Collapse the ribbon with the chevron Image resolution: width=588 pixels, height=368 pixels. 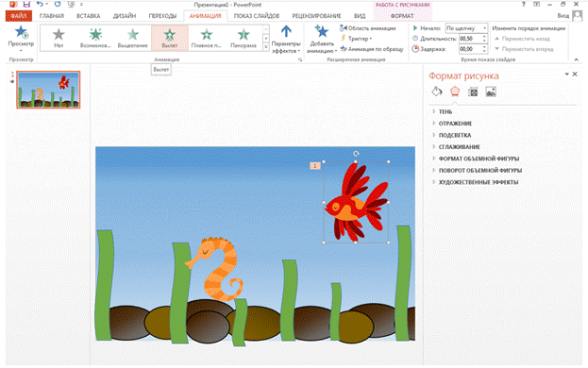tap(577, 59)
